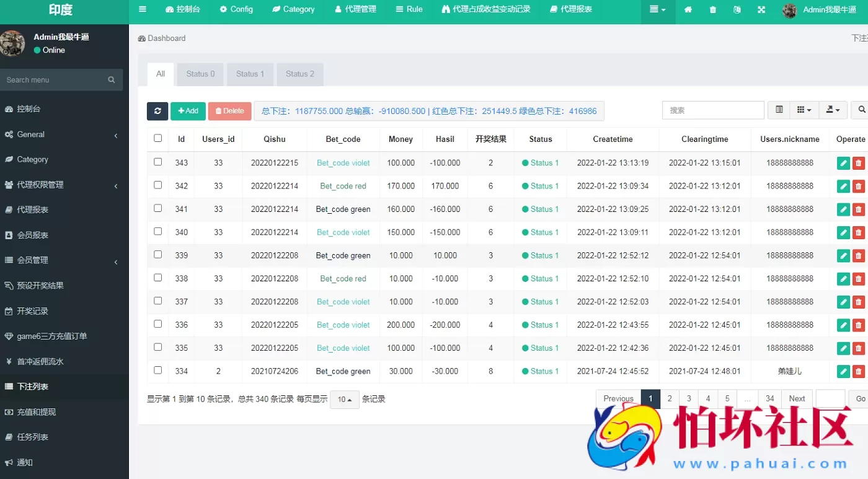Switch to the Status 2 tab
Viewport: 868px width, 479px height.
click(300, 73)
